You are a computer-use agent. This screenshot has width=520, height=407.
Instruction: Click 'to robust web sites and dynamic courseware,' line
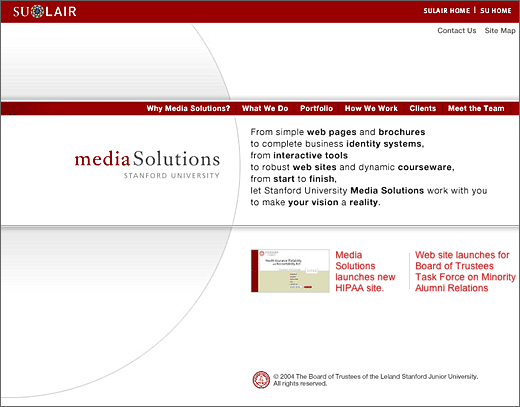[x=352, y=167]
